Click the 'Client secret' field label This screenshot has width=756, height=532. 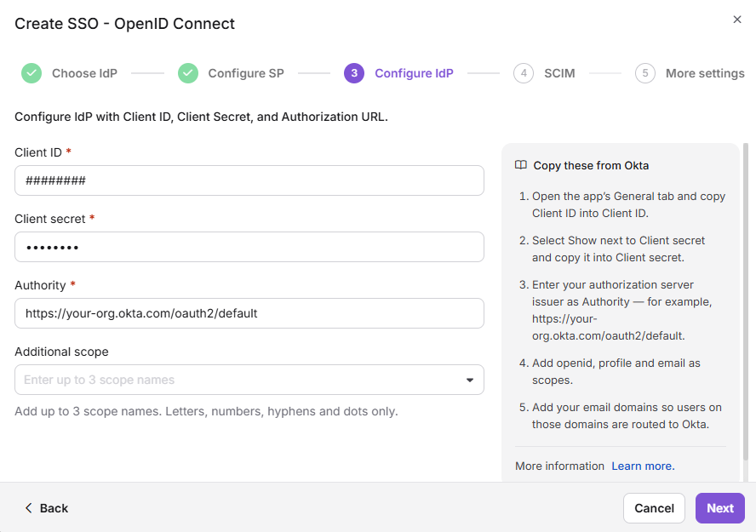coord(49,219)
